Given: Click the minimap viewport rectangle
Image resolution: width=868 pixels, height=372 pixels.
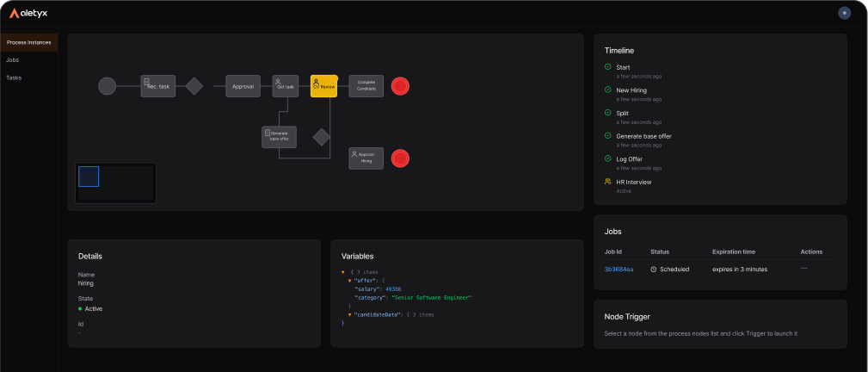Looking at the screenshot, I should click(x=89, y=177).
